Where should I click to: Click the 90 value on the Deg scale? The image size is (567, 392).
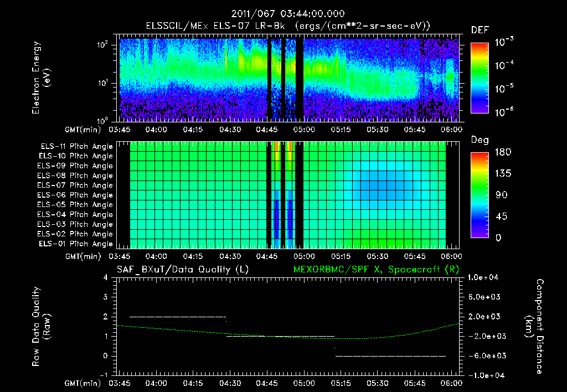coord(501,195)
